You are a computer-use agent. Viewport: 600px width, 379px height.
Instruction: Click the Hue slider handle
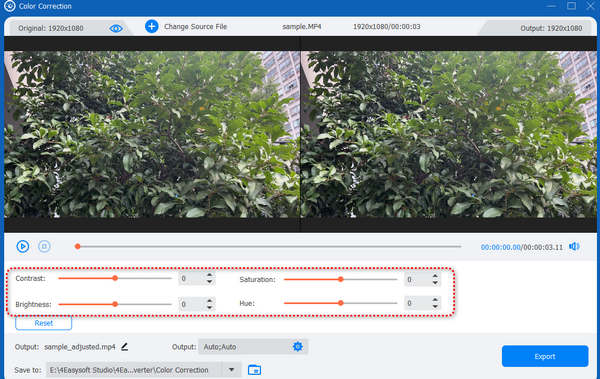341,303
